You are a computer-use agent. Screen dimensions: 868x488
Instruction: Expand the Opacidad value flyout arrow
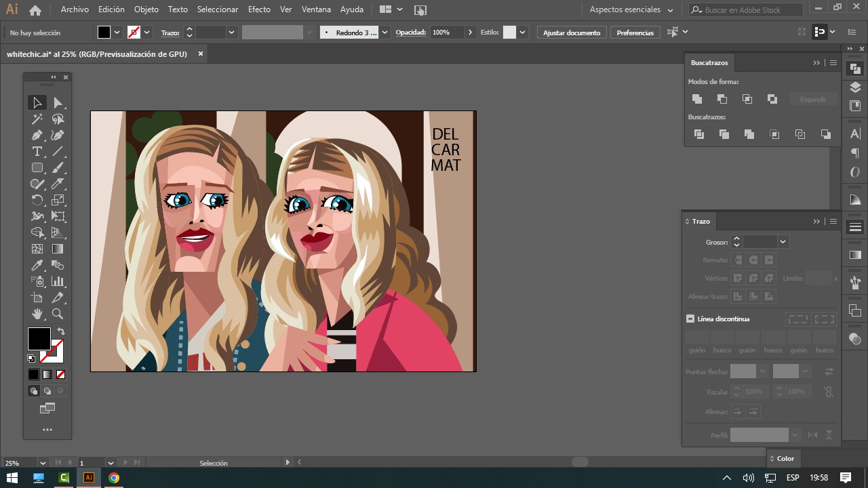click(x=470, y=33)
